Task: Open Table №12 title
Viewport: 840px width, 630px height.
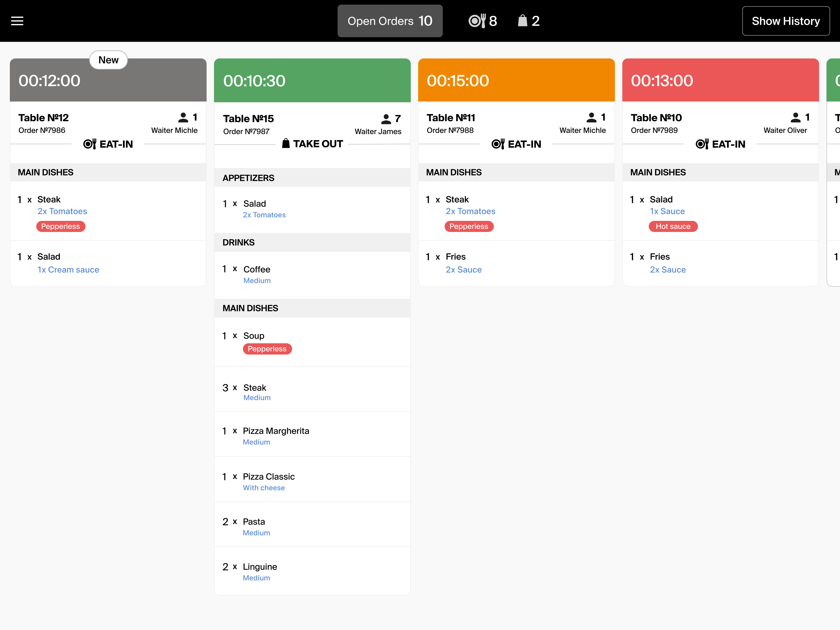Action: click(44, 118)
